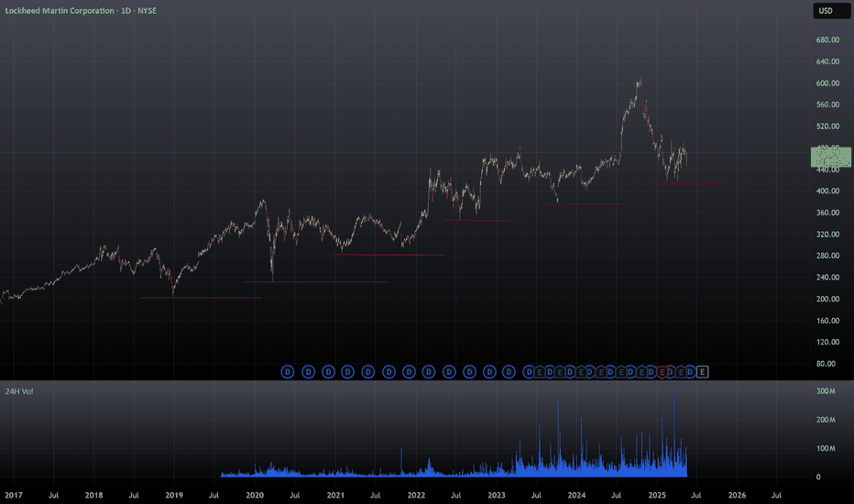The width and height of the screenshot is (854, 504).
Task: Click the price peak candle near 600.00
Action: 641,82
